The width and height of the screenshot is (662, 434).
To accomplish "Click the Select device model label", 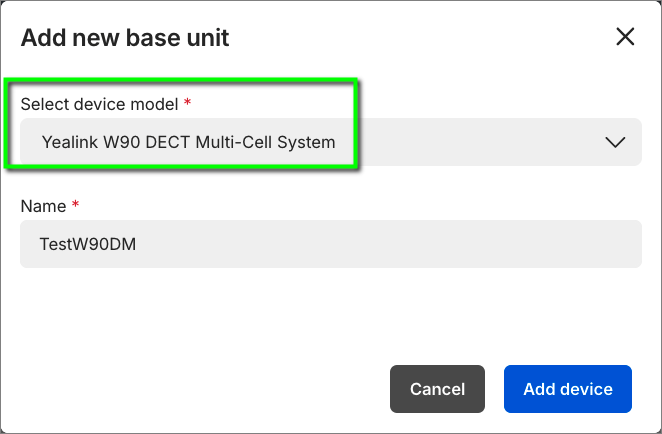I will [x=100, y=104].
